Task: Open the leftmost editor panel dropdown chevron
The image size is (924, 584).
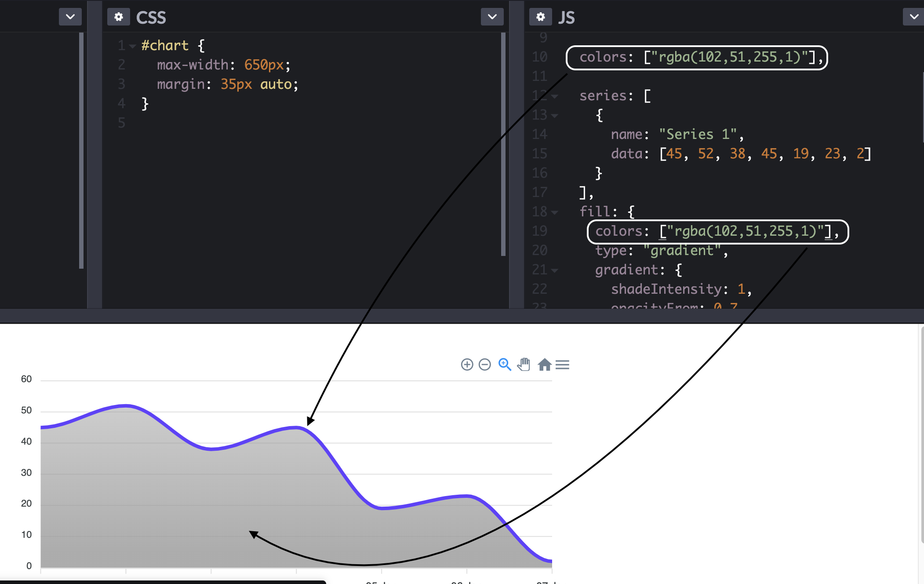Action: [x=70, y=17]
